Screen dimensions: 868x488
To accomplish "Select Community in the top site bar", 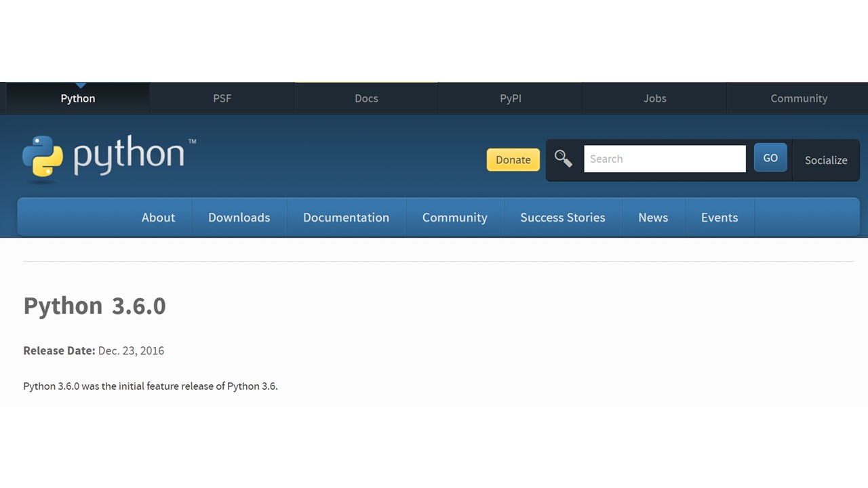I will 798,98.
